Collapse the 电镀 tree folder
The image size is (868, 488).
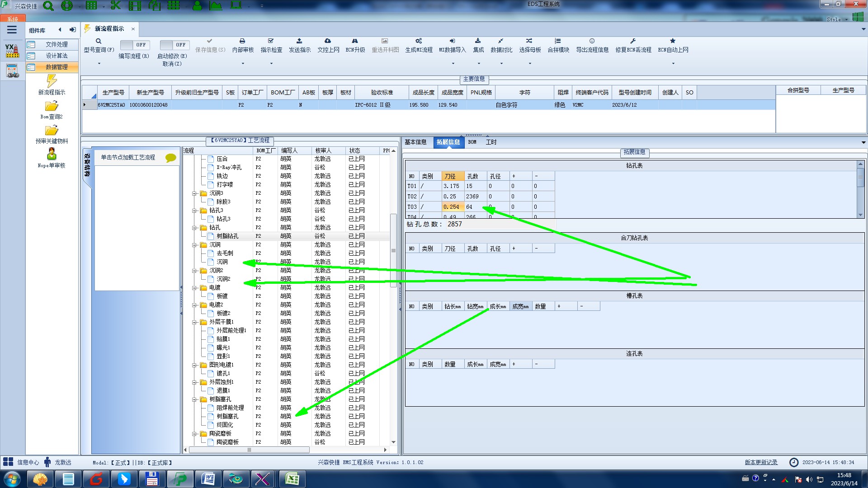[x=194, y=288]
